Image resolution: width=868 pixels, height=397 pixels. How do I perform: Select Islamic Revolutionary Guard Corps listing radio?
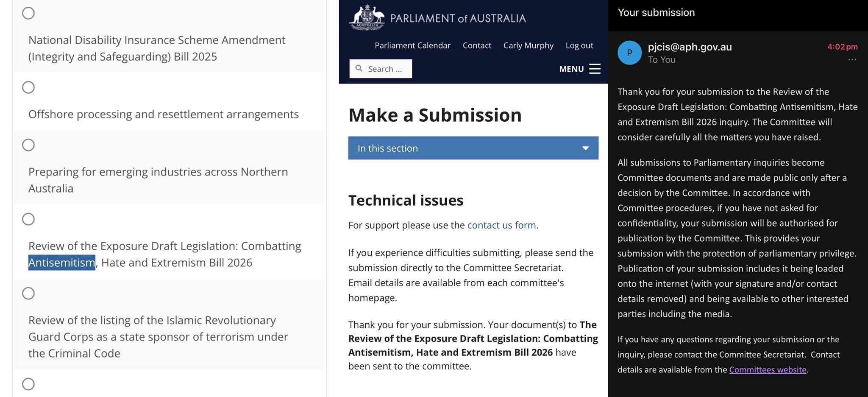28,294
